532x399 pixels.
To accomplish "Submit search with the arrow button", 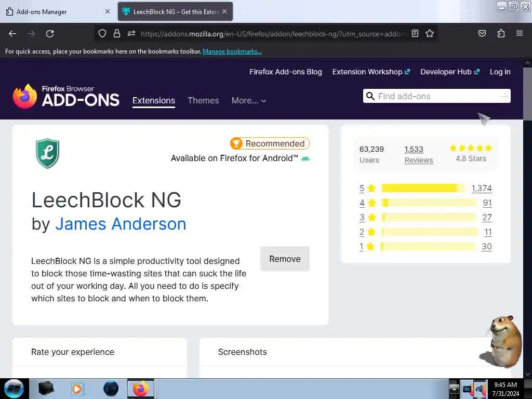I will click(504, 96).
